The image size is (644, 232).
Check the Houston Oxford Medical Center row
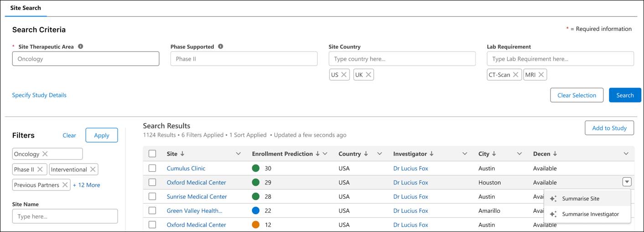click(x=152, y=182)
